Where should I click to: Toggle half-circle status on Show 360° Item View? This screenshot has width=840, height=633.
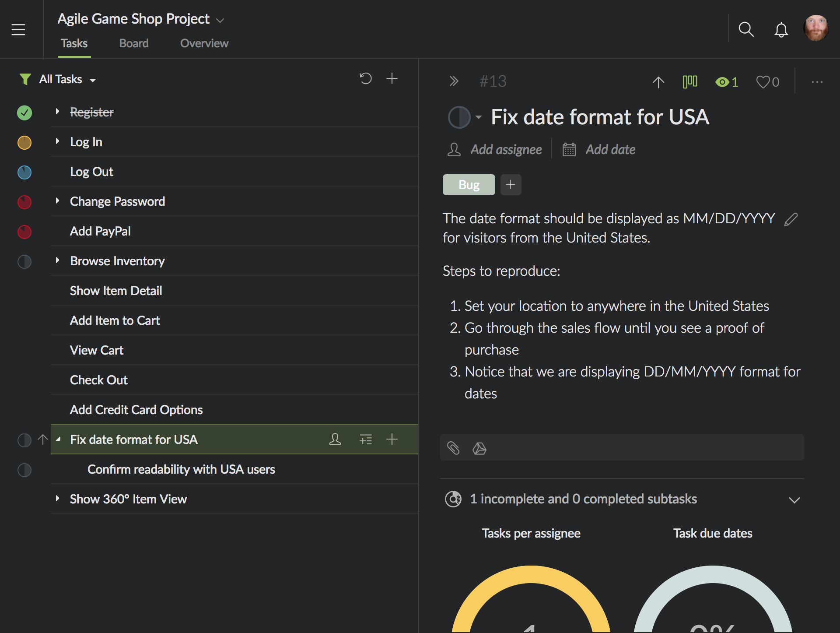[x=24, y=498]
